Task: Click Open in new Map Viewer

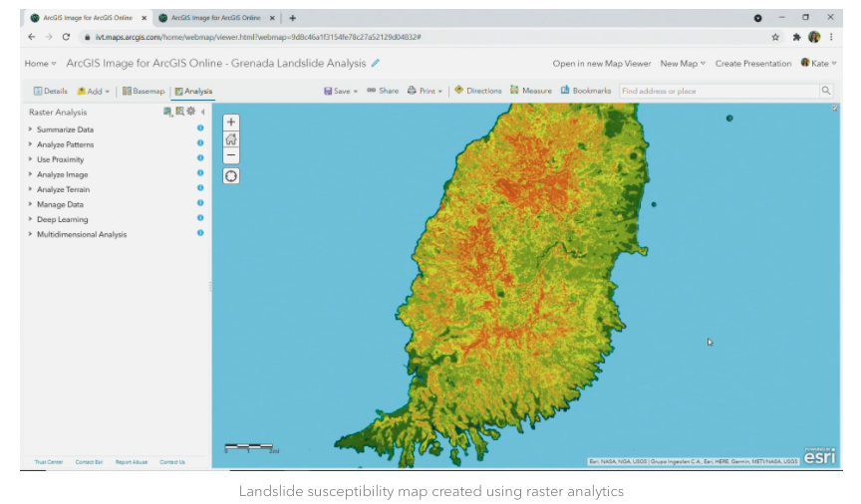Action: (602, 64)
